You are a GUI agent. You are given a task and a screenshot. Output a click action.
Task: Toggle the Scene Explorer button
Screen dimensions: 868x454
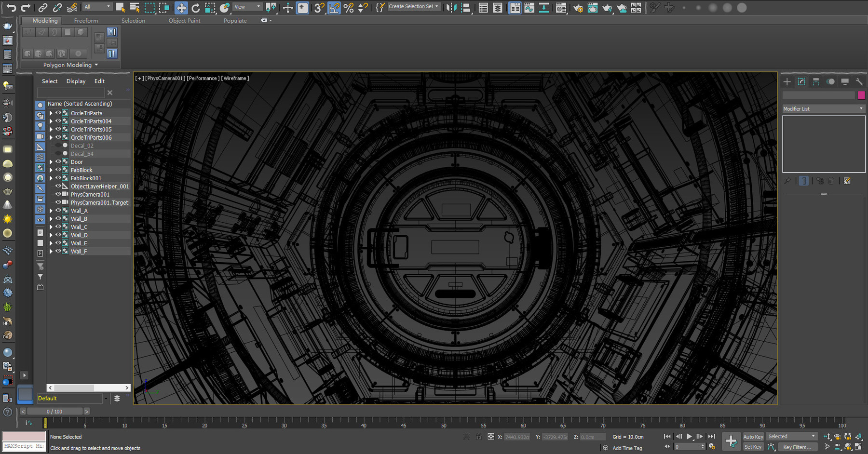(483, 7)
